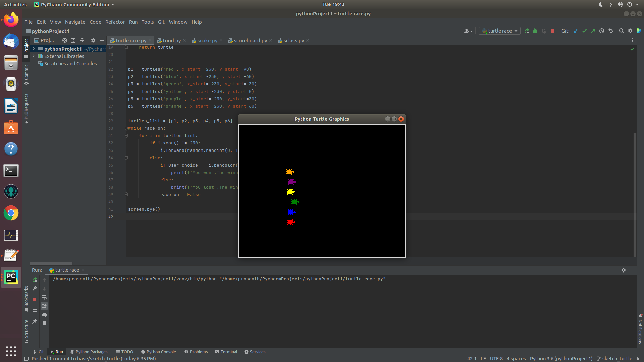Clear all Run console output trash icon
The image size is (644, 362).
click(44, 323)
